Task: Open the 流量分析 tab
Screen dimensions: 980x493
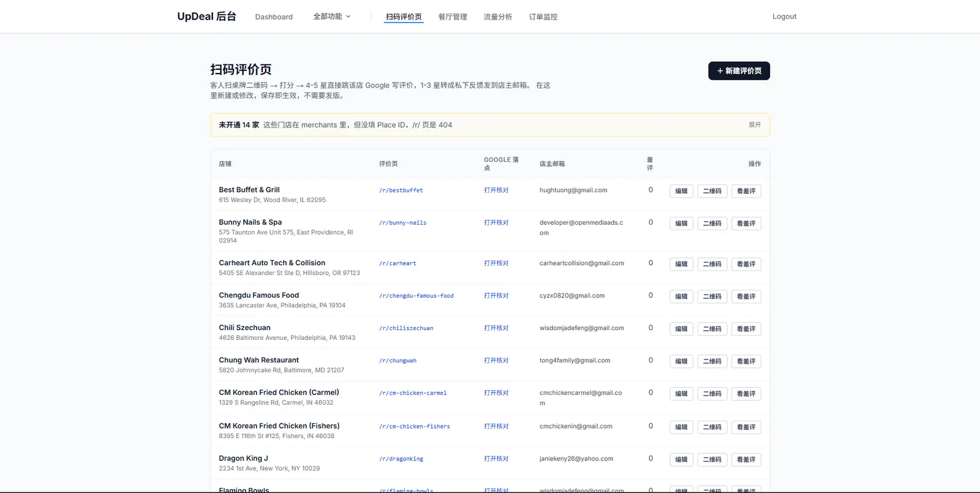Action: pos(498,17)
